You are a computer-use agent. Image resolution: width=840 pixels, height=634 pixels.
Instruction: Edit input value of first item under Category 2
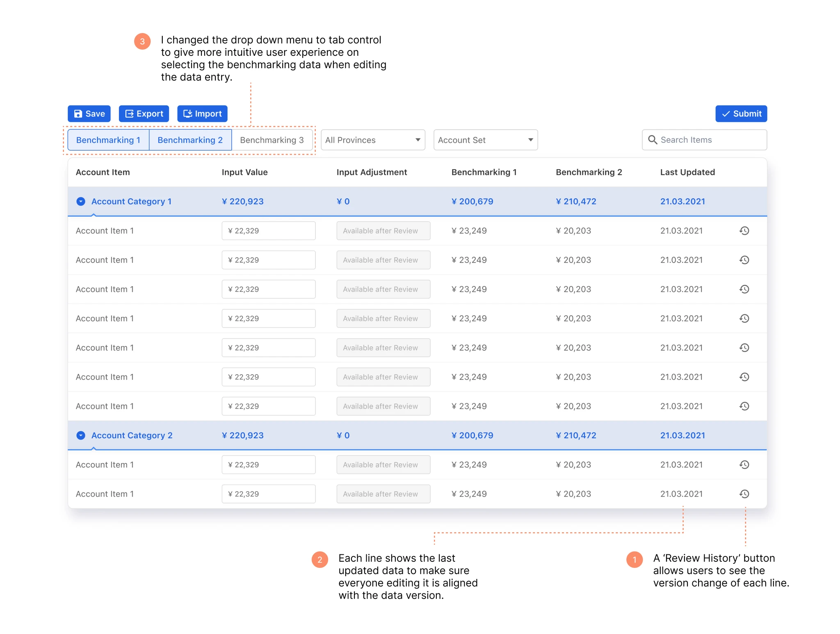pyautogui.click(x=269, y=465)
